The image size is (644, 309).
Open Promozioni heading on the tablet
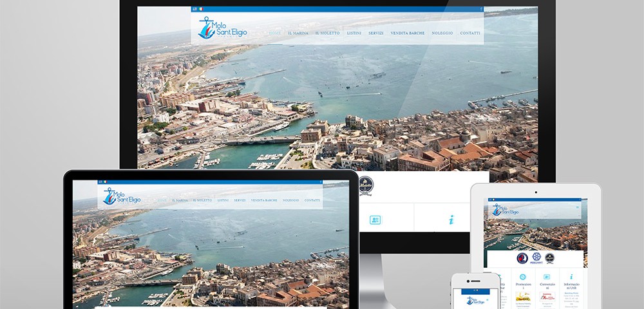coord(523,286)
